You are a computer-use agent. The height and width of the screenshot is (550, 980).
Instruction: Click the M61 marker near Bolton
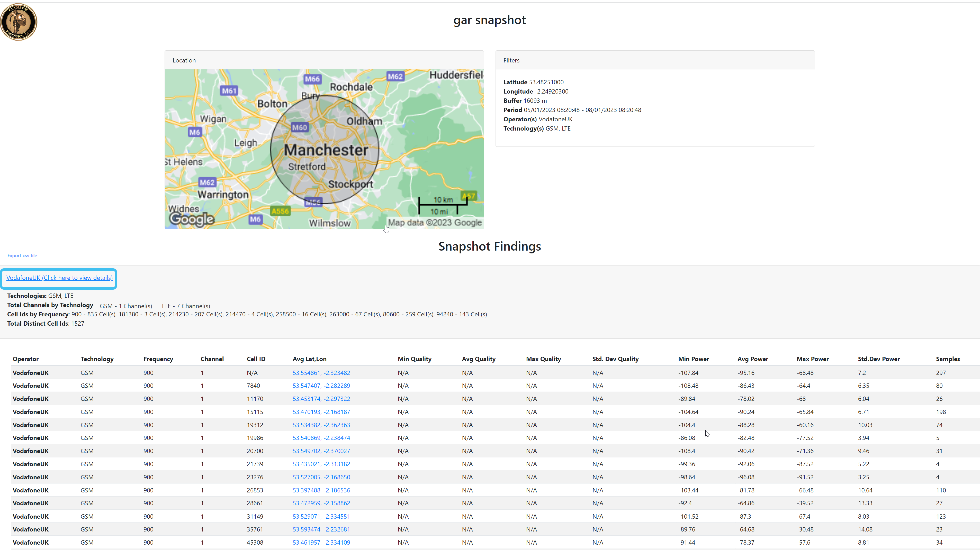[x=229, y=91]
